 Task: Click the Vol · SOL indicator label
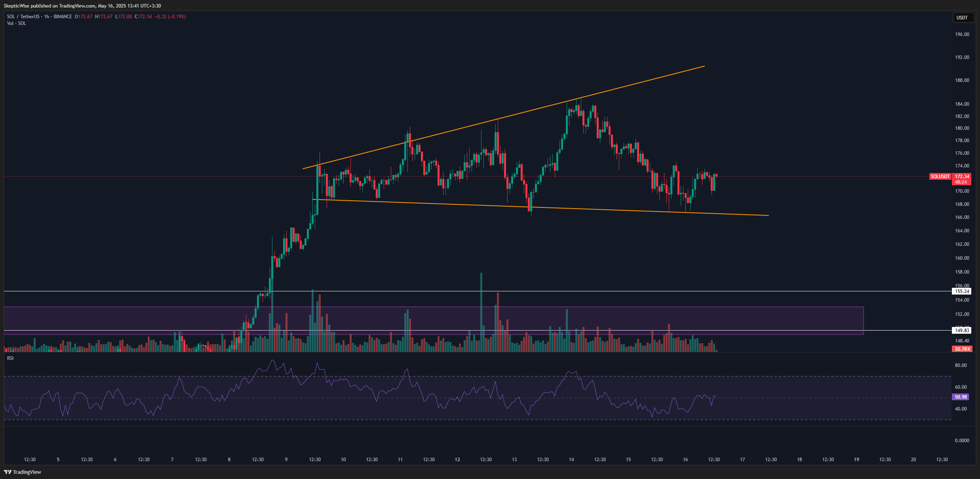(x=16, y=23)
